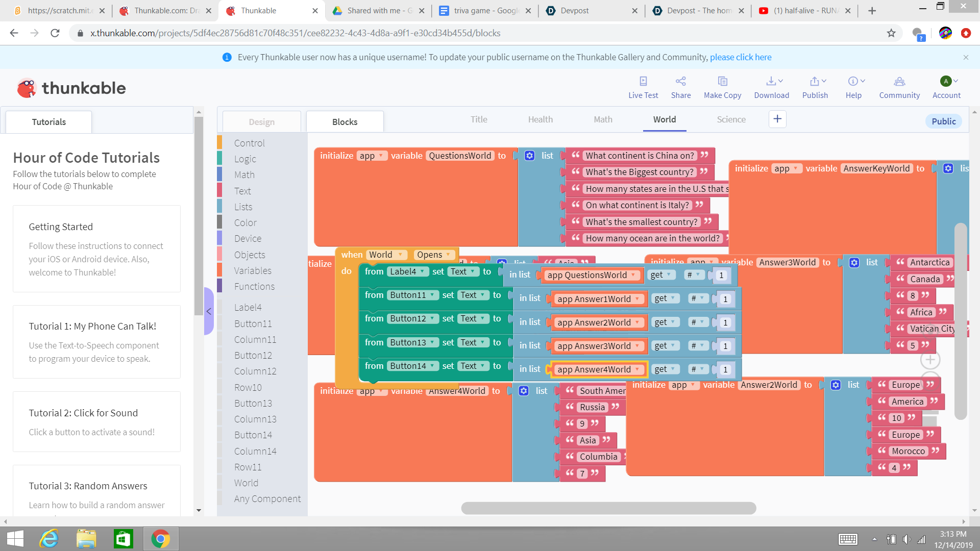Open Chrome from the Windows taskbar
This screenshot has height=551, width=980.
pyautogui.click(x=160, y=539)
